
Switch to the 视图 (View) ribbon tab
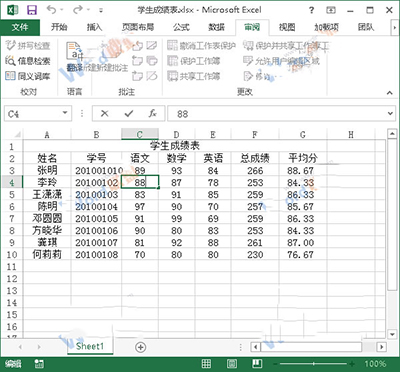pyautogui.click(x=287, y=27)
